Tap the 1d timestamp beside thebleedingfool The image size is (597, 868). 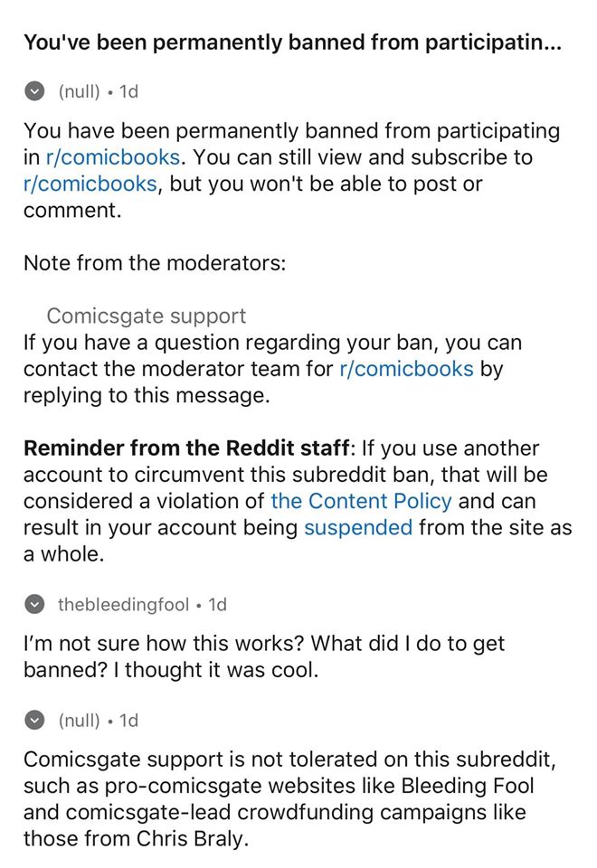218,604
